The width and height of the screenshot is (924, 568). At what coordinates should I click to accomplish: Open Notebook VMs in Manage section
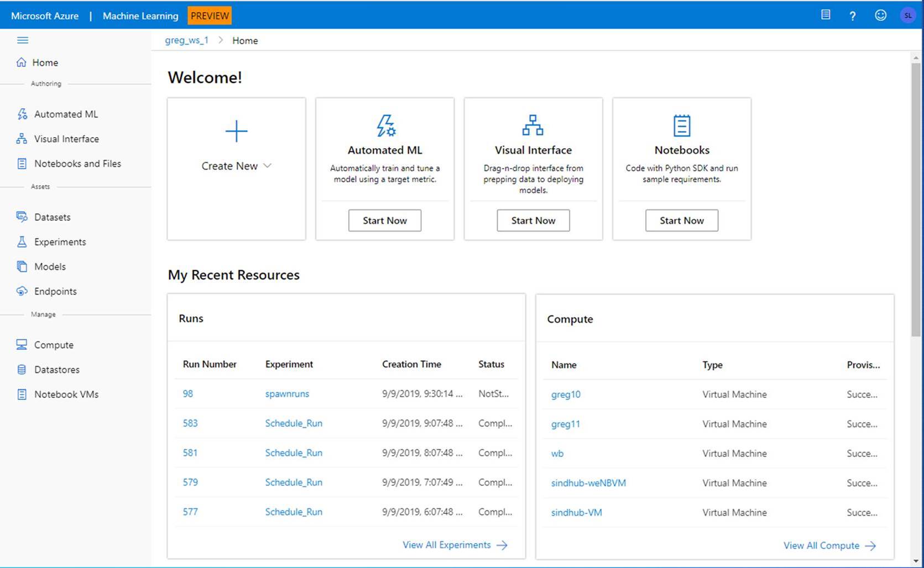(66, 394)
